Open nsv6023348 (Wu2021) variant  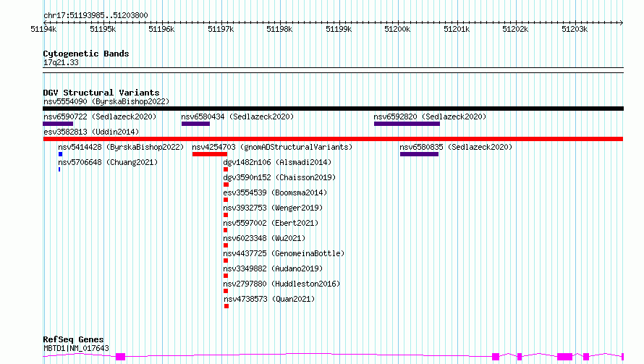coord(264,238)
